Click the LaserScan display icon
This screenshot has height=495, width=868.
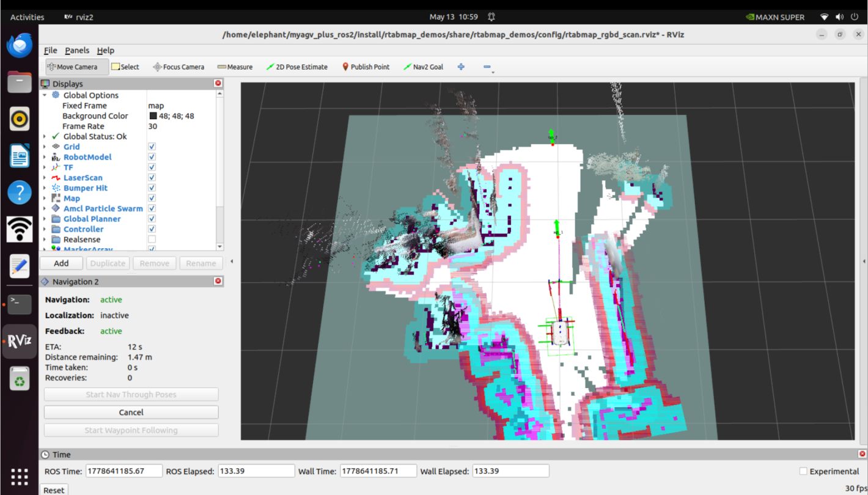pyautogui.click(x=56, y=178)
